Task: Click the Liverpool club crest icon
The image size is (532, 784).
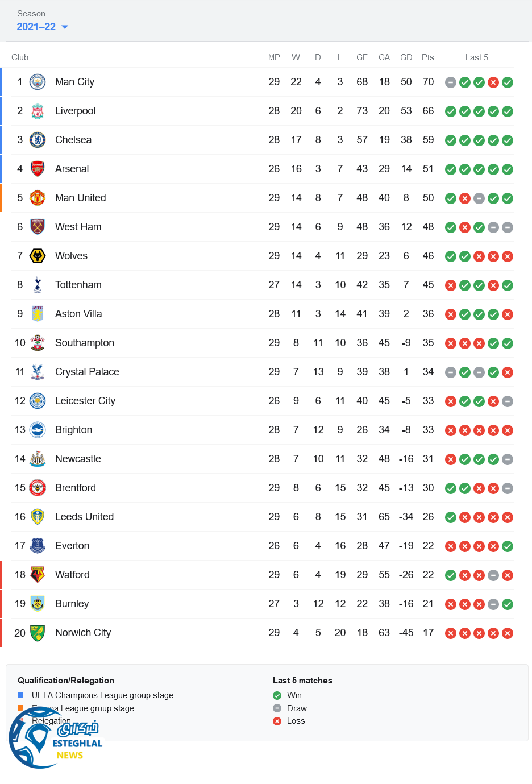Action: 38,111
